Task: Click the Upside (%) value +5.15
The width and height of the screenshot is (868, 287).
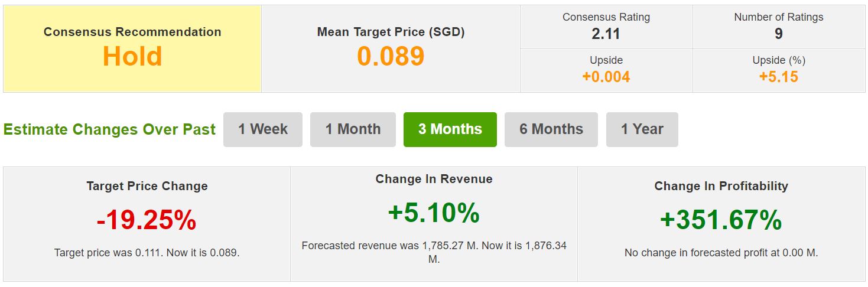Action: 778,77
